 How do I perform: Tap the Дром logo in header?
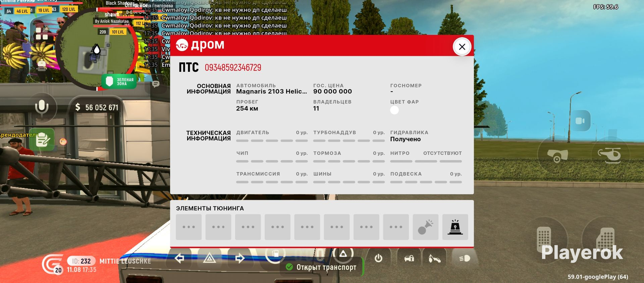tap(200, 45)
